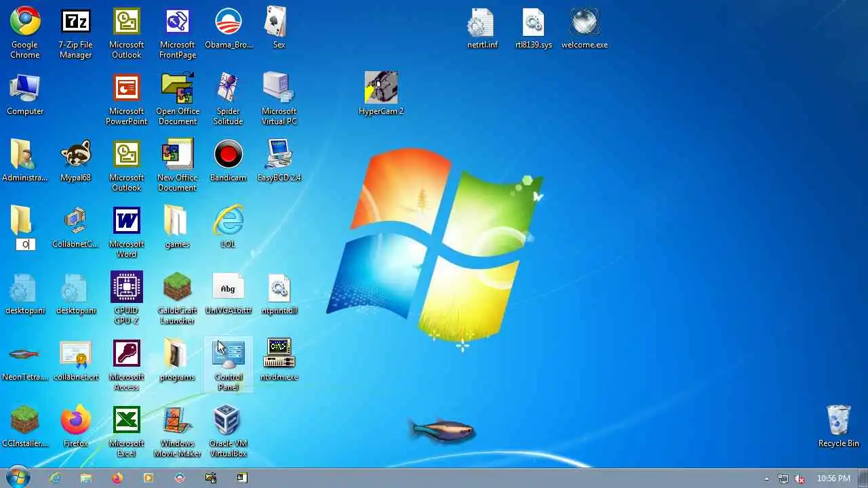Image resolution: width=868 pixels, height=488 pixels.
Task: Show hidden tray icons arrow
Action: (767, 479)
